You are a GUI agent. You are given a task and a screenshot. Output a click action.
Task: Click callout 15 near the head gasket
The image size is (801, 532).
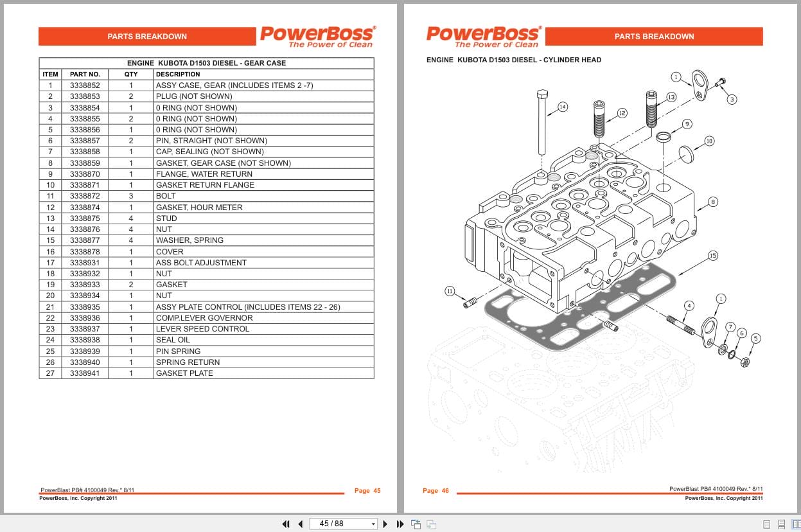[713, 256]
